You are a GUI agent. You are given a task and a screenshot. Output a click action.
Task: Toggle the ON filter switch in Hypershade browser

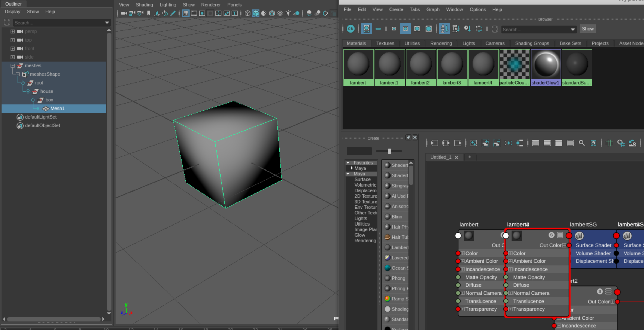pos(351,29)
